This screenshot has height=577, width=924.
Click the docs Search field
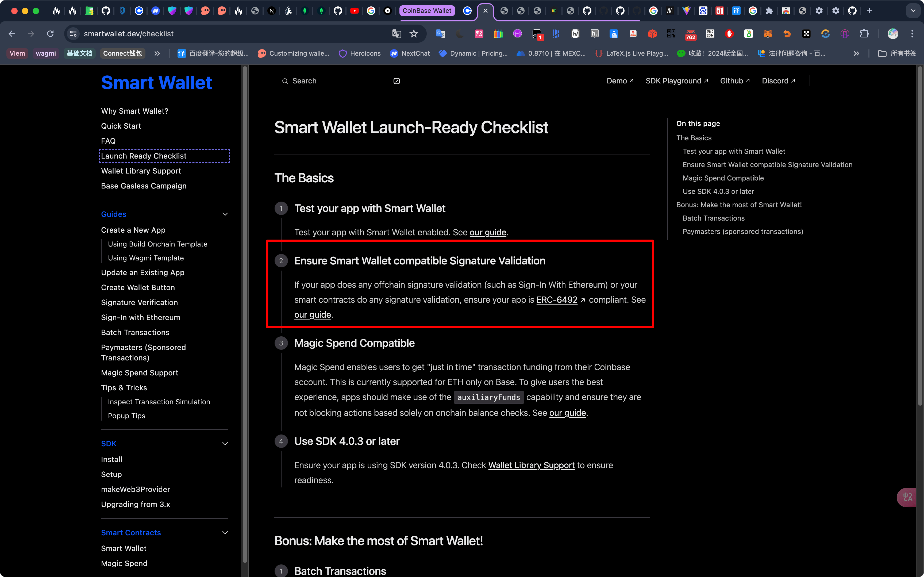[x=341, y=81]
